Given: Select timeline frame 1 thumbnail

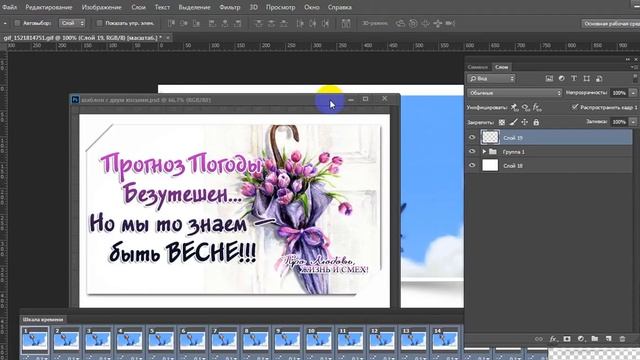Looking at the screenshot, I should 35,340.
